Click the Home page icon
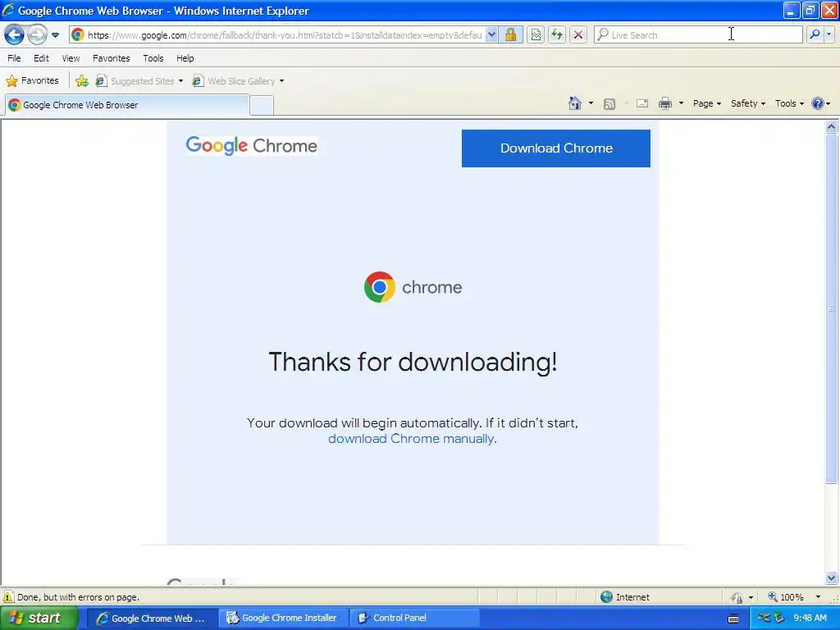The width and height of the screenshot is (840, 630). point(575,103)
